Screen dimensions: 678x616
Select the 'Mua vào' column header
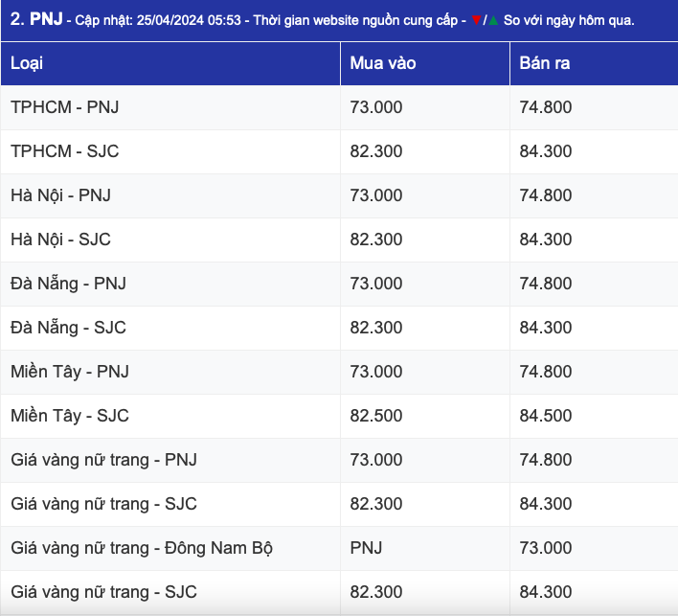tap(382, 63)
